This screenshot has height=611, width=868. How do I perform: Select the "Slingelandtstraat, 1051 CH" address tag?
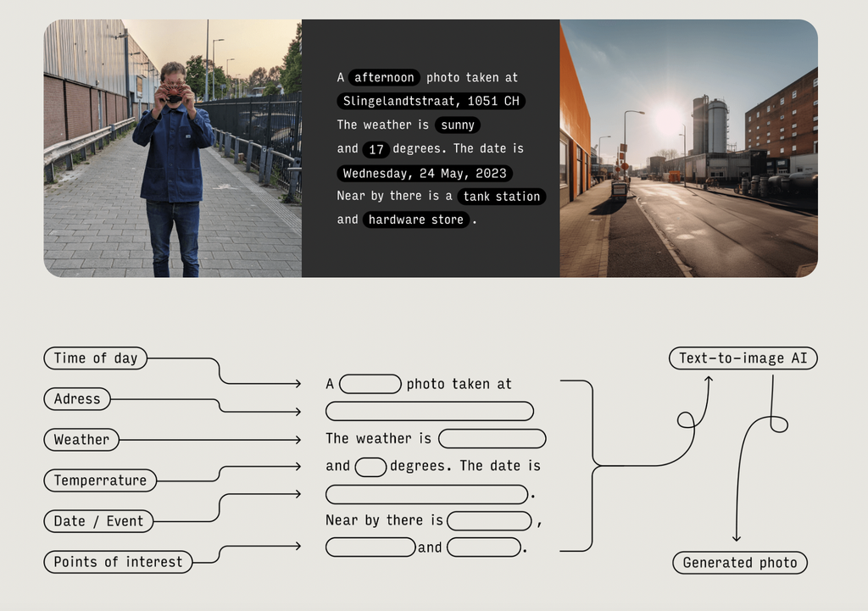431,101
